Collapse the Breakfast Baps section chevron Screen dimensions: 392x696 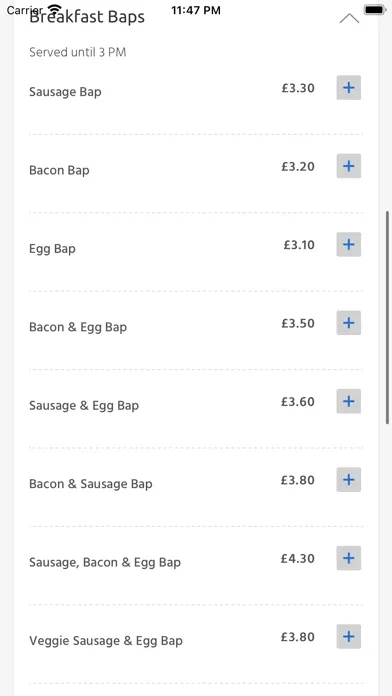coord(349,19)
